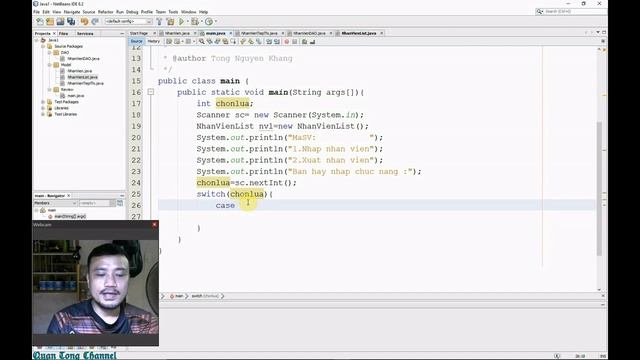
Task: Click 'switch (chonlua)' in the breadcrumb bar
Action: click(x=204, y=296)
